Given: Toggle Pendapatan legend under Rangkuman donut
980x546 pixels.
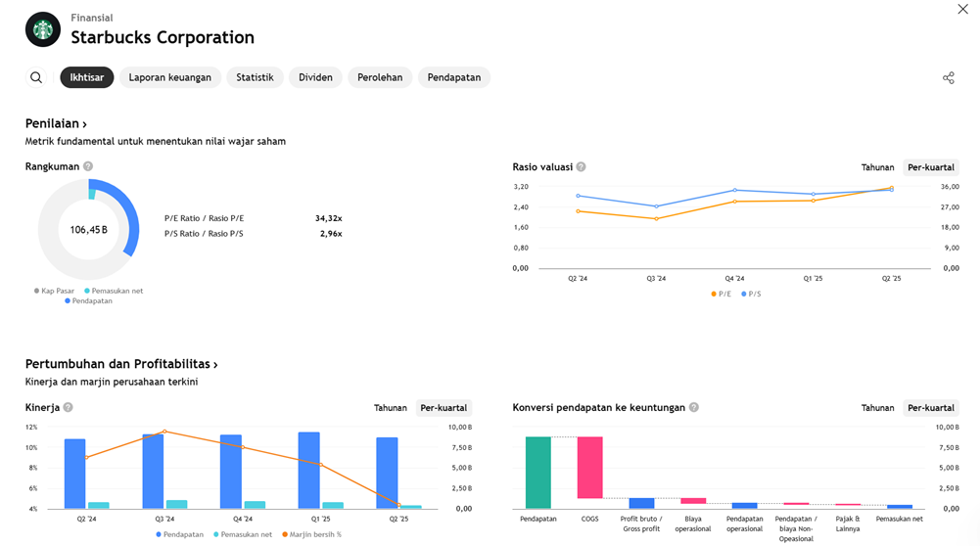Looking at the screenshot, I should (x=89, y=300).
